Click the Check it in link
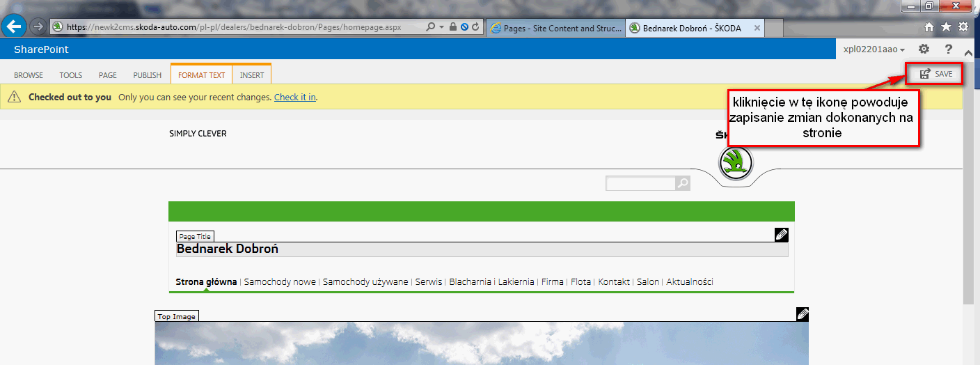Screen dimensions: 980x365 [295, 97]
